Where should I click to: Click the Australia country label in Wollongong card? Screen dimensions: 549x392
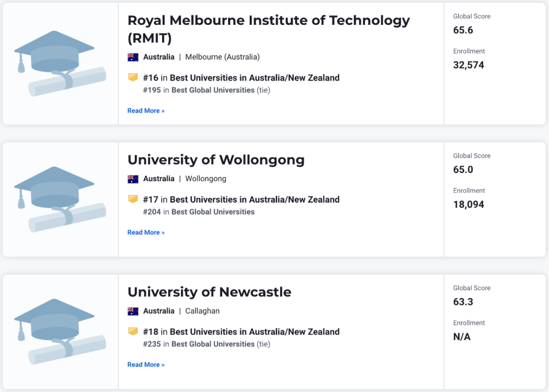click(x=159, y=179)
